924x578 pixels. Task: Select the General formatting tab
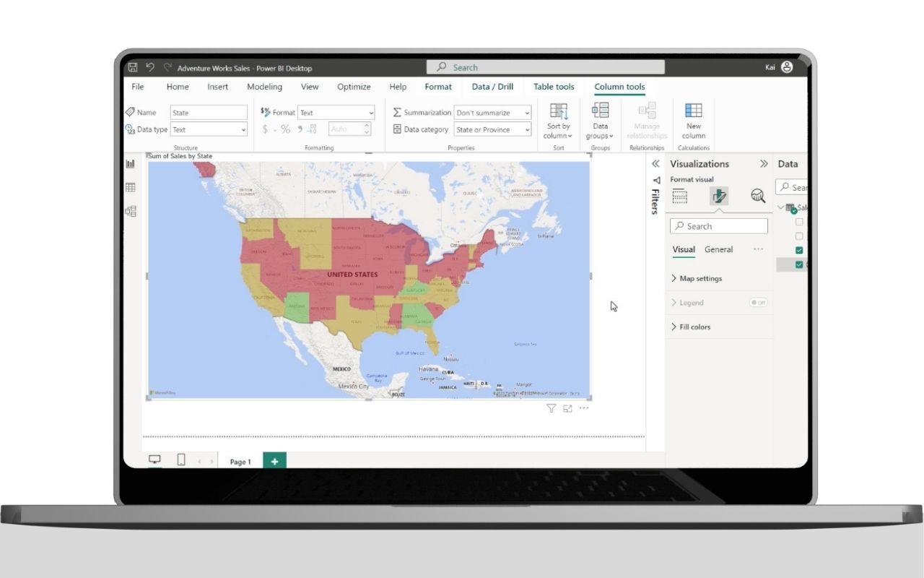point(718,249)
